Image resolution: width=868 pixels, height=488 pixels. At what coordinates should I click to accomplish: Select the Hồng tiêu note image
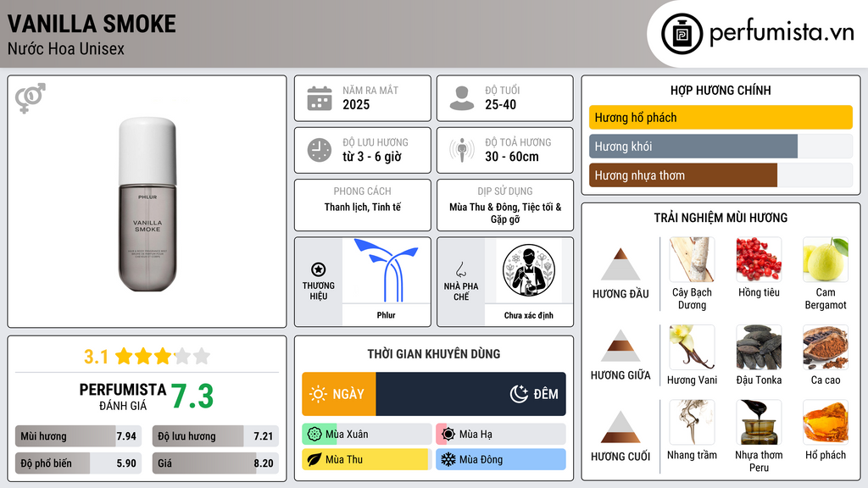click(x=759, y=259)
